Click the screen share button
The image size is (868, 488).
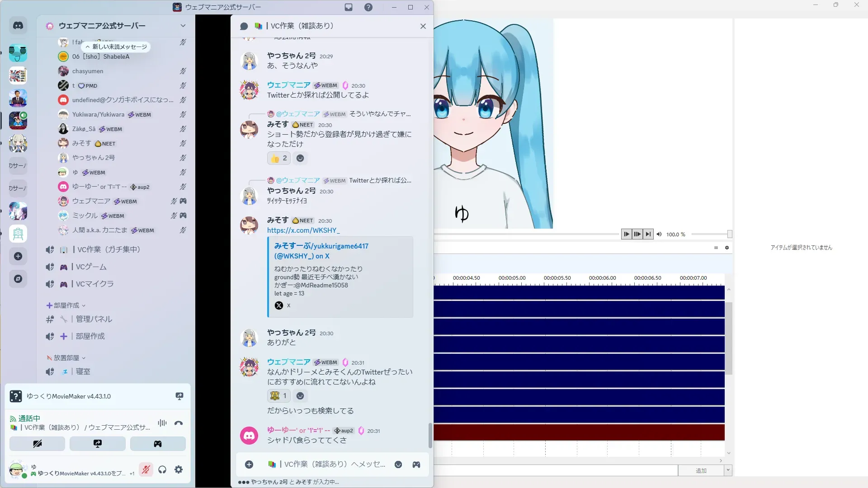coord(97,444)
